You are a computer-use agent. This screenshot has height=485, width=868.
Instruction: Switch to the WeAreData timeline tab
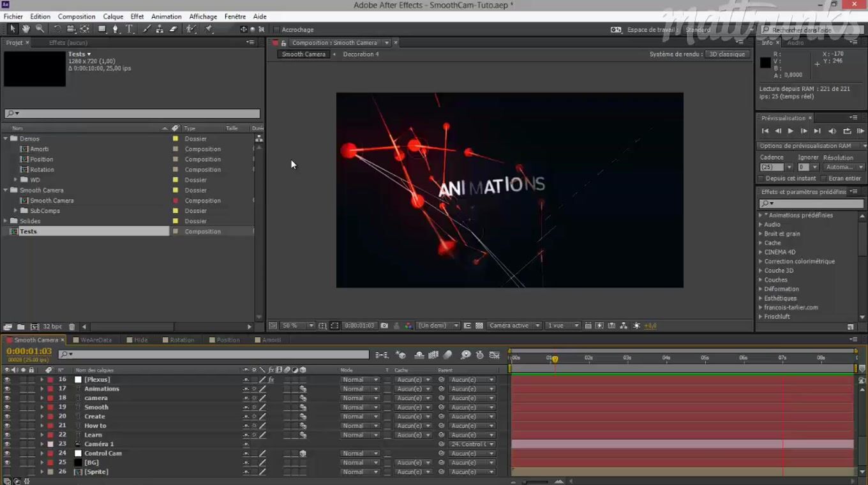click(x=96, y=340)
